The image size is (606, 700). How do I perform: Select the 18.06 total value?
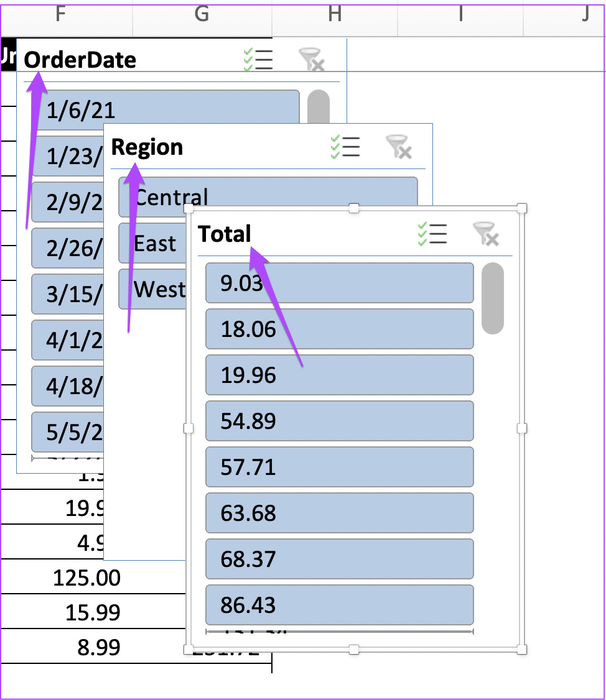(340, 329)
